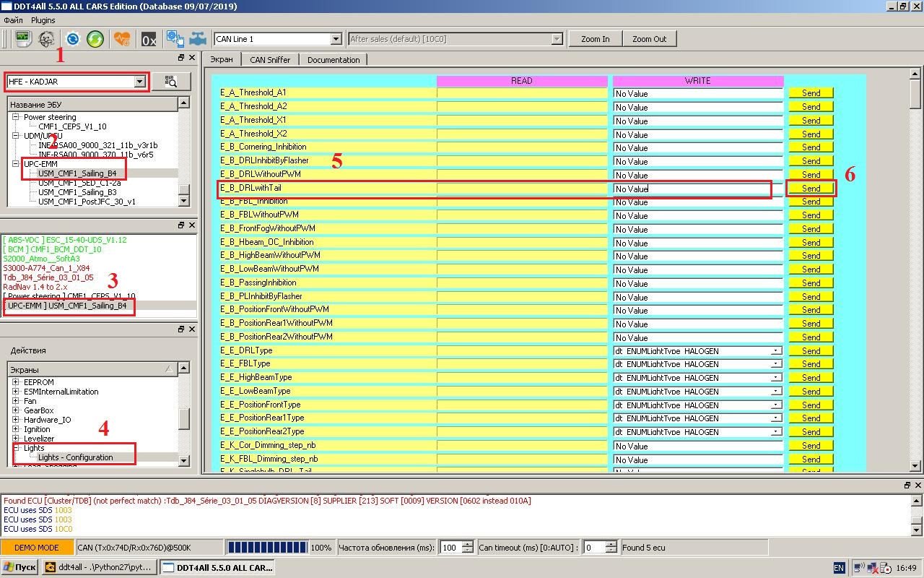924x578 pixels.
Task: Open the HFE - KADJAR vehicle dropdown
Action: pos(139,82)
